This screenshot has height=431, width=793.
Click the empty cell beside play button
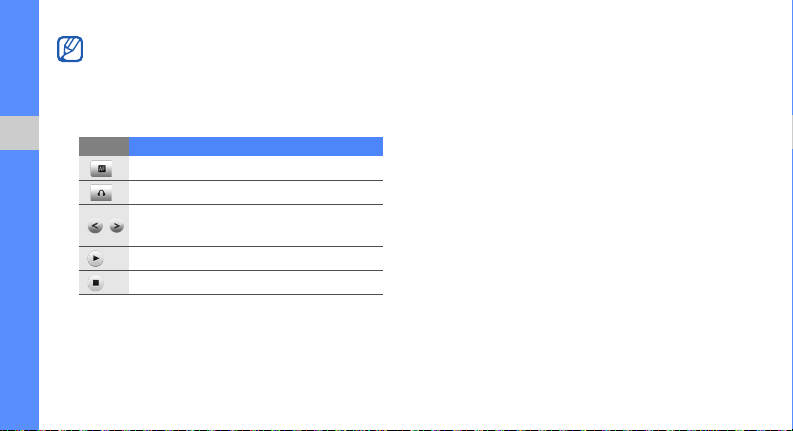256,258
